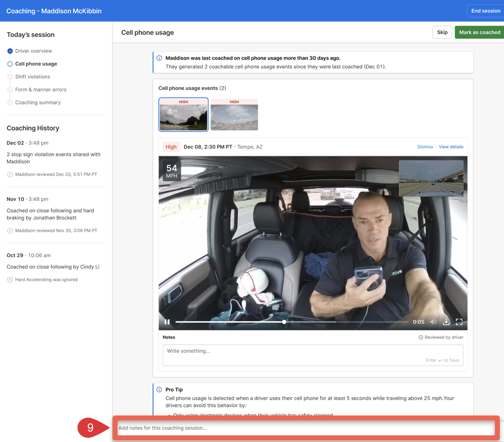Pause the cell phone usage video

167,322
